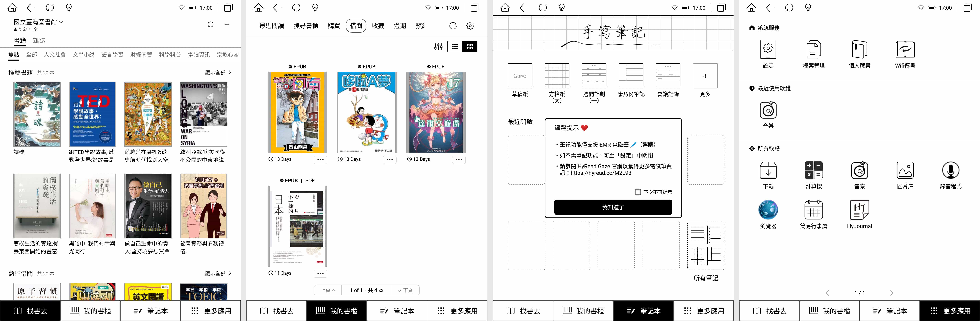The height and width of the screenshot is (321, 980).
Task: Open options menu for the Conan (青山剛昌) book
Action: tap(320, 160)
